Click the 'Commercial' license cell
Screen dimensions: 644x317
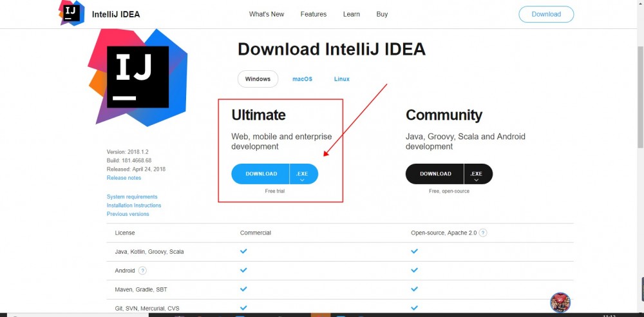click(256, 233)
